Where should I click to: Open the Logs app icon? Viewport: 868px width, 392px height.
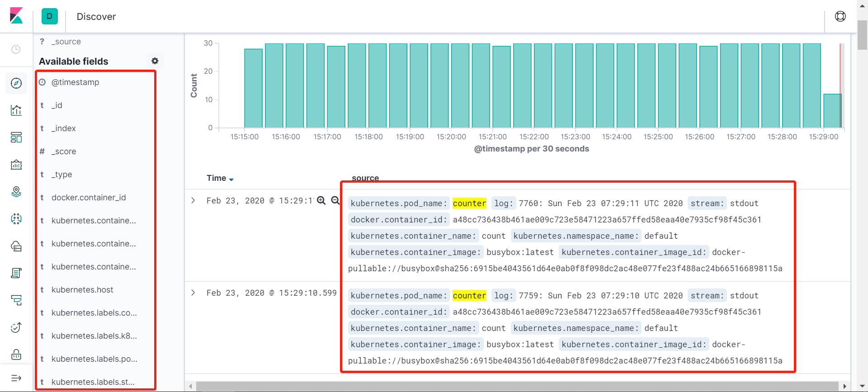pos(16,273)
